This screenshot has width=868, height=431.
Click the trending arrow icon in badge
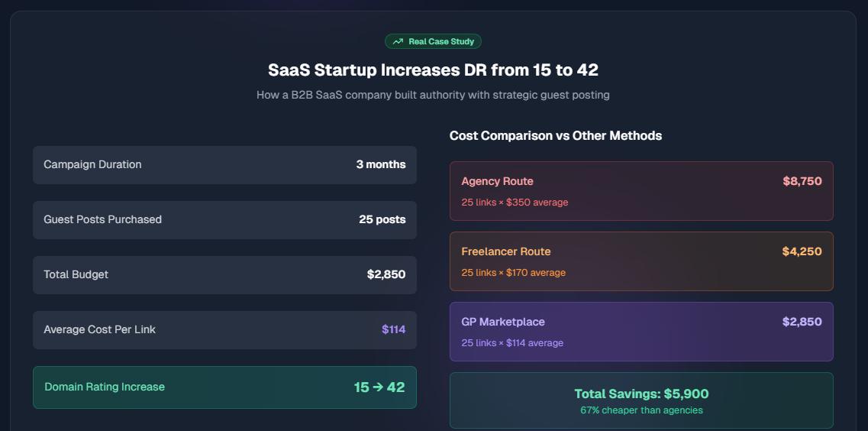click(398, 42)
